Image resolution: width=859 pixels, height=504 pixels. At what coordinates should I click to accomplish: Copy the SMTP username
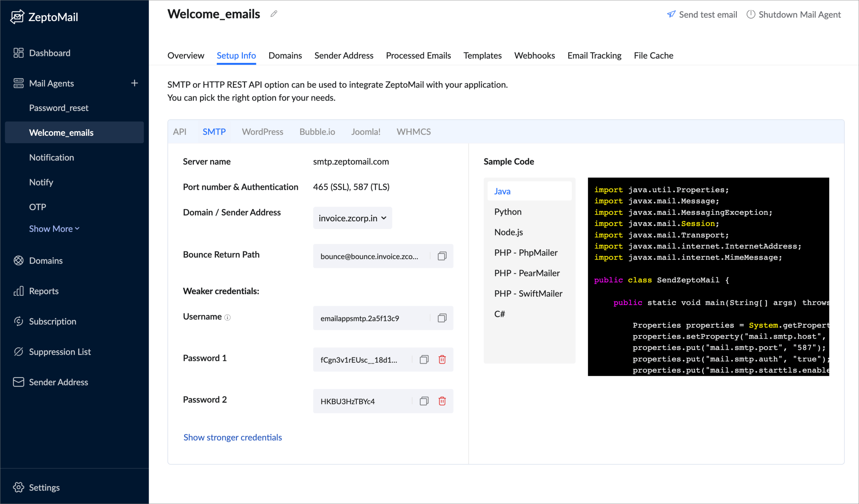[x=442, y=318]
